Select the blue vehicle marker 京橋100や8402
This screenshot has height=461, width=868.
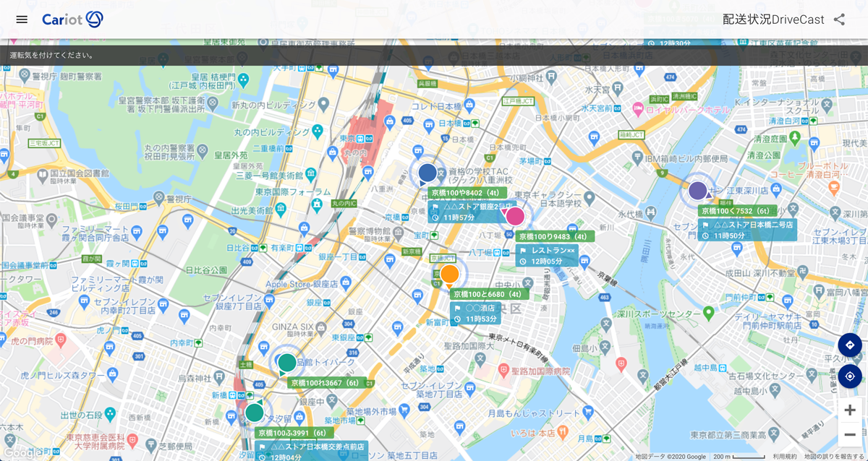(427, 173)
